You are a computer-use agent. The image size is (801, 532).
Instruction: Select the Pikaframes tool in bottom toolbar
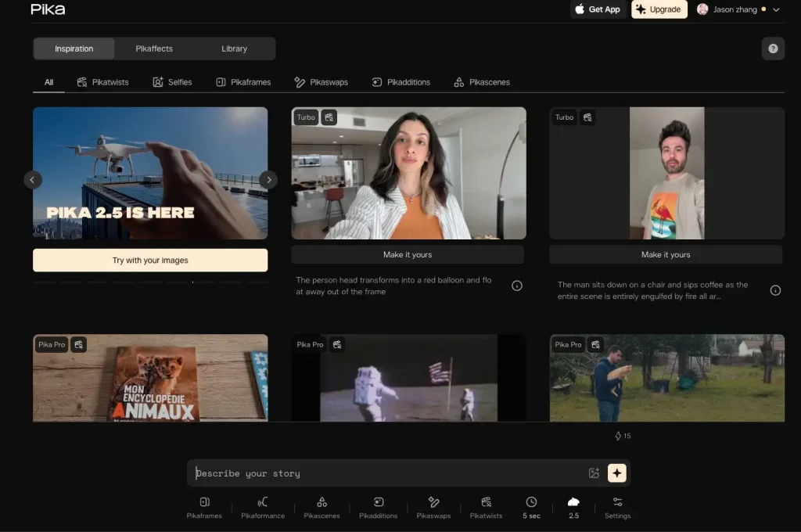point(204,507)
